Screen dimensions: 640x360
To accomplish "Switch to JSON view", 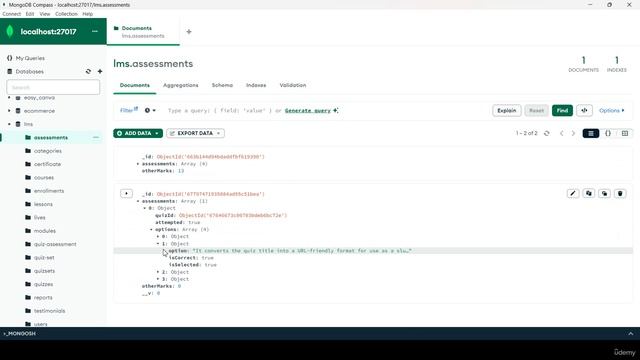I will point(608,133).
